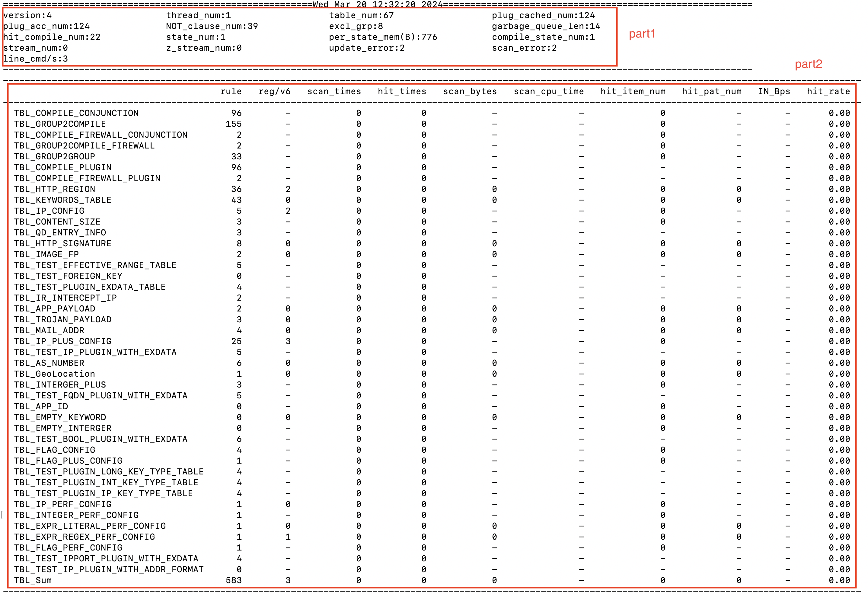868x600 pixels.
Task: Click the TBL_COMPILE_CONJUNCTION row name
Action: [76, 113]
